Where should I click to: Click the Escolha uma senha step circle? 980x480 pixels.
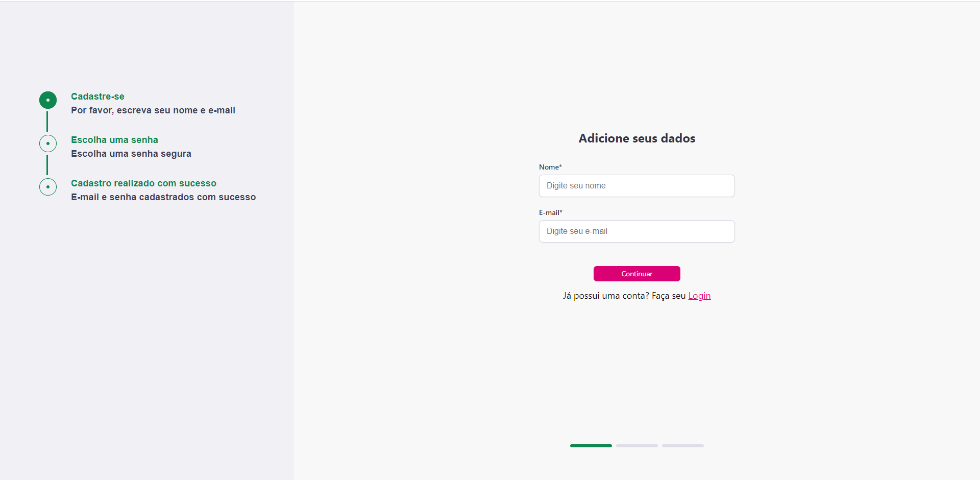(47, 143)
